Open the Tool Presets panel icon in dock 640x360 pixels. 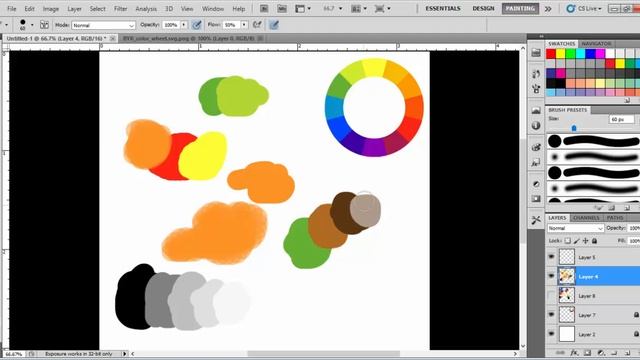point(536,220)
